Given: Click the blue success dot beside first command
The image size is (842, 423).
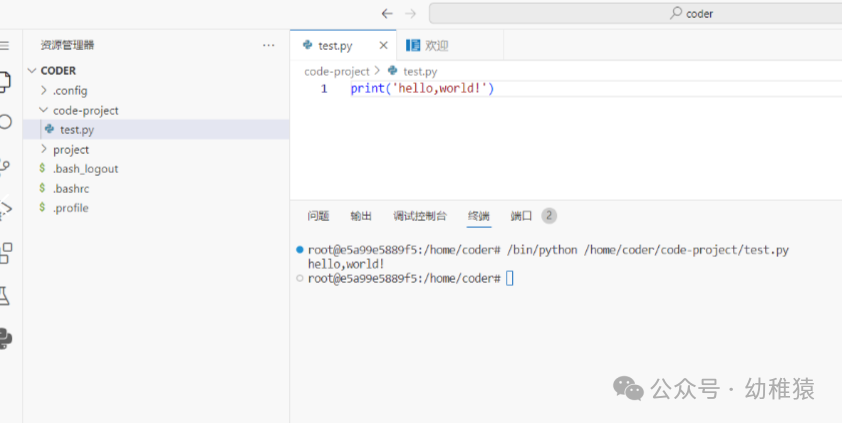Looking at the screenshot, I should (x=300, y=250).
